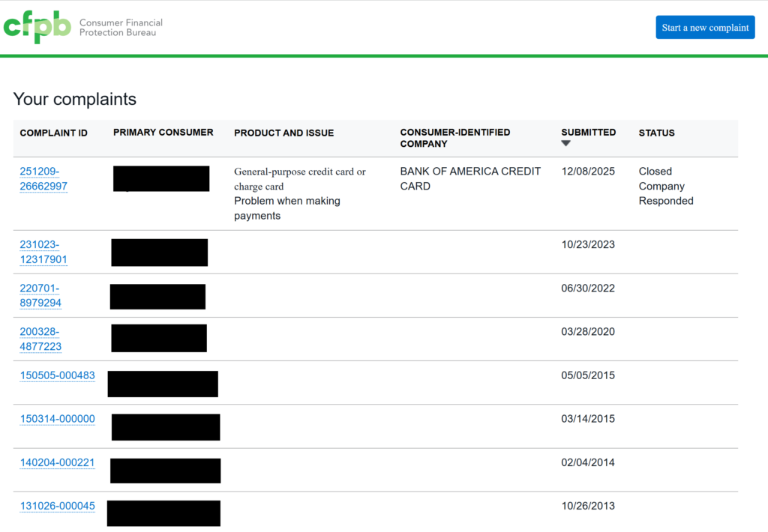Image resolution: width=768 pixels, height=532 pixels.
Task: Open complaint 140204-000221
Action: click(x=57, y=462)
